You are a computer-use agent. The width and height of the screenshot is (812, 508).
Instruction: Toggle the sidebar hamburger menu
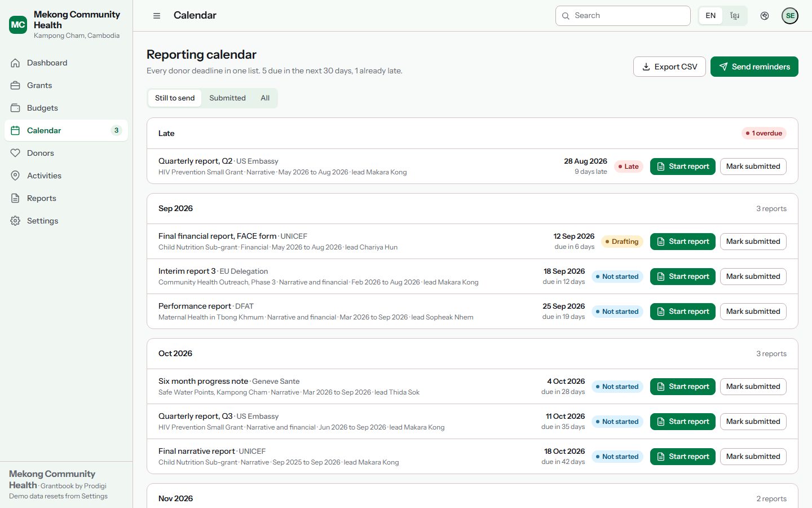coord(157,16)
